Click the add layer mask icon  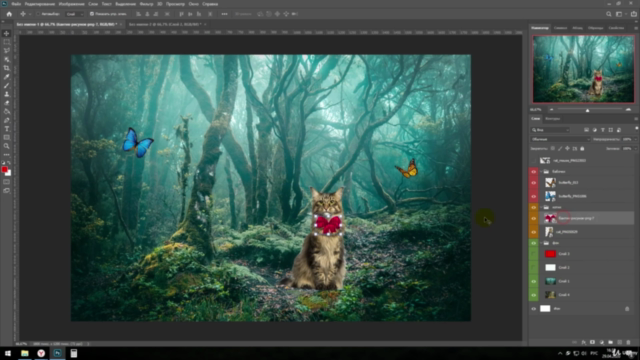point(592,342)
